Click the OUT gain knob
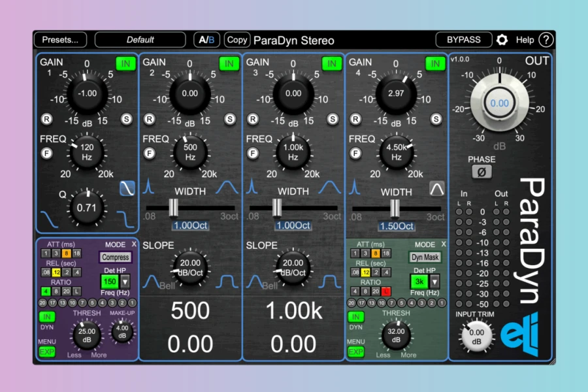Image resolution: width=588 pixels, height=392 pixels. point(500,103)
